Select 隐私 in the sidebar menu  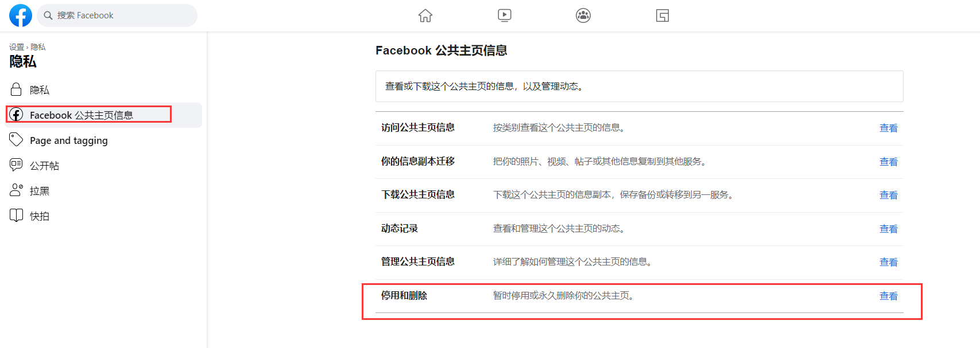click(103, 90)
